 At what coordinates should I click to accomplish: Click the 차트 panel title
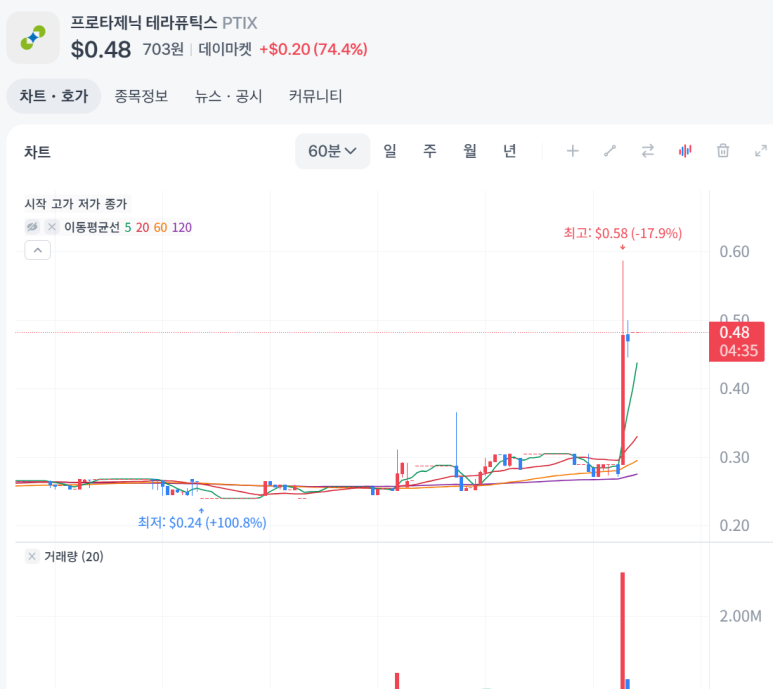37,152
